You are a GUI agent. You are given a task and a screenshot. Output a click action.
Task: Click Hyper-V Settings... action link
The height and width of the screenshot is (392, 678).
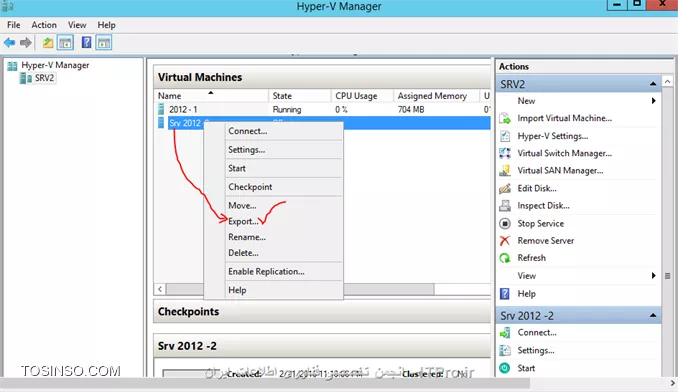pos(553,136)
